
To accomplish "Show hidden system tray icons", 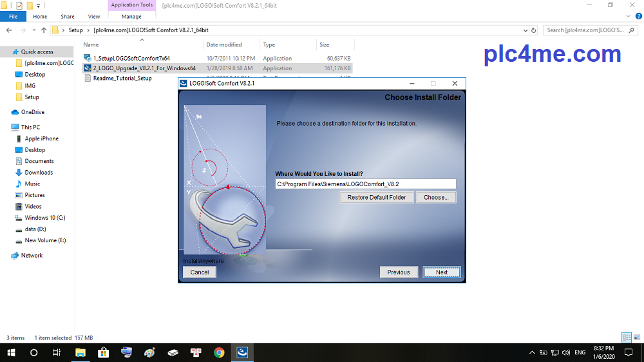I will (532, 352).
